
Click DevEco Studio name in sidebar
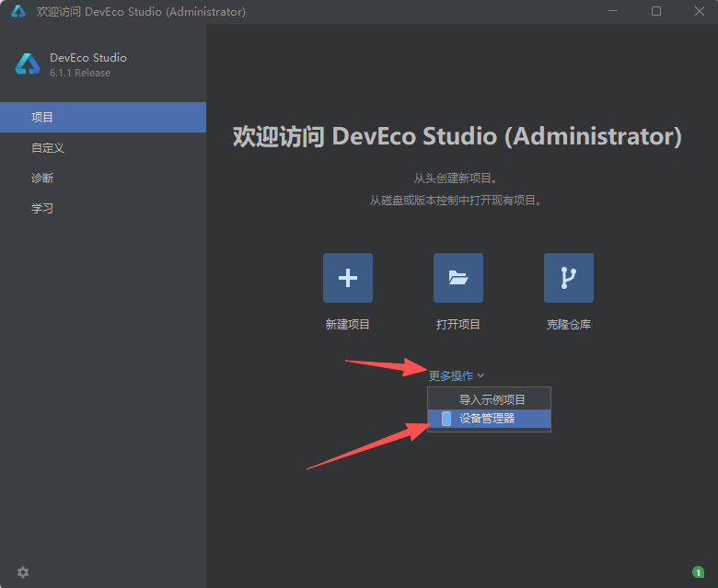tap(88, 58)
